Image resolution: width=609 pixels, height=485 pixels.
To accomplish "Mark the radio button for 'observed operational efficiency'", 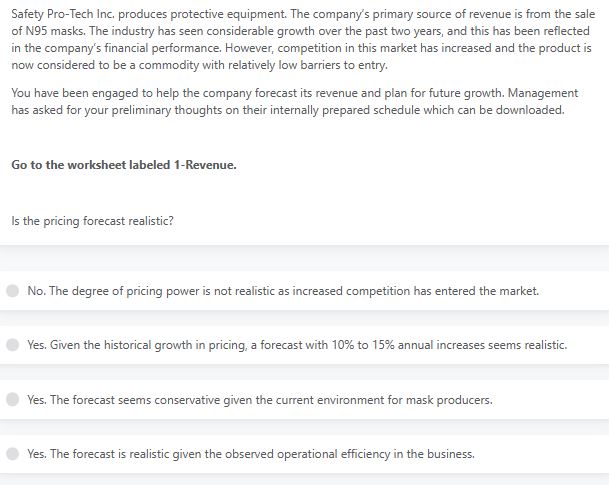I will coord(12,454).
